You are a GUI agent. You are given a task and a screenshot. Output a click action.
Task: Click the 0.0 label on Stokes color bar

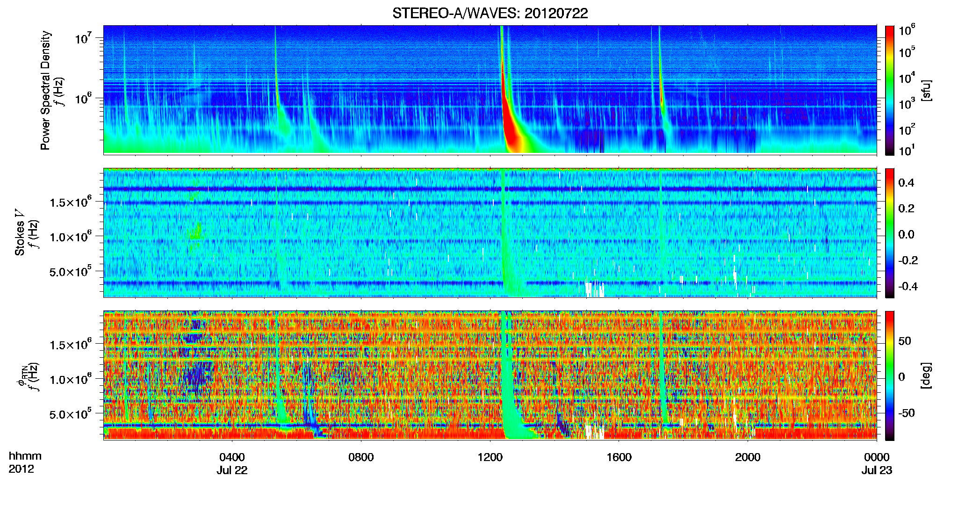point(906,234)
